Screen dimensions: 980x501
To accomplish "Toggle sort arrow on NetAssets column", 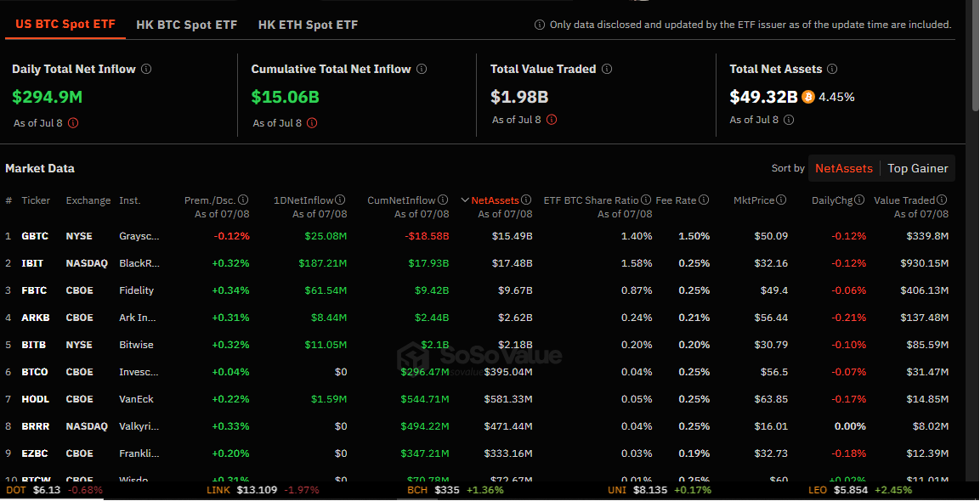I will 464,200.
